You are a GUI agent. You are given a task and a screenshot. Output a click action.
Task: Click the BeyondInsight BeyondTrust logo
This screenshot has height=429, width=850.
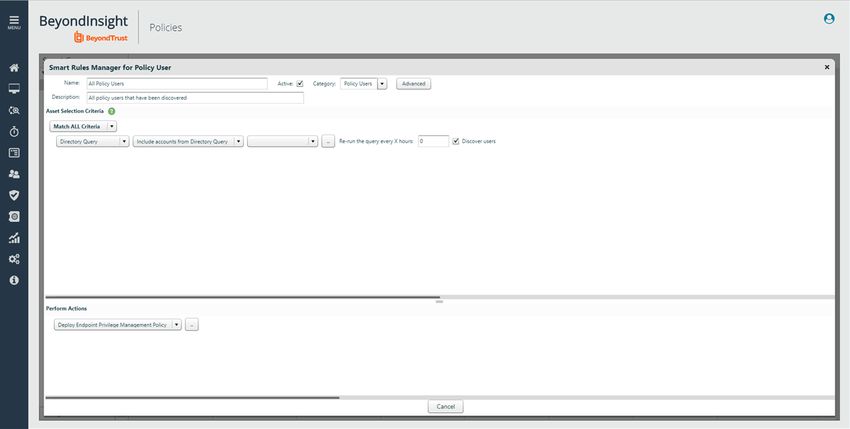83,28
